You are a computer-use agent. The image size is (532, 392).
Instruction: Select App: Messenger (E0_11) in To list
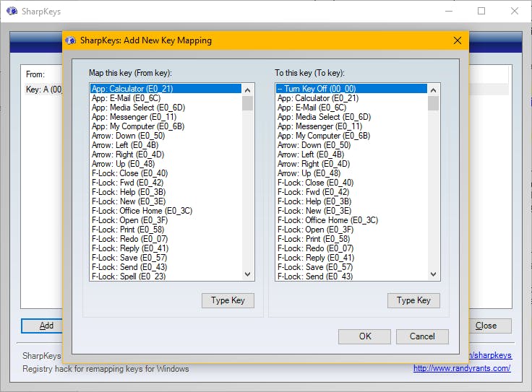point(351,126)
